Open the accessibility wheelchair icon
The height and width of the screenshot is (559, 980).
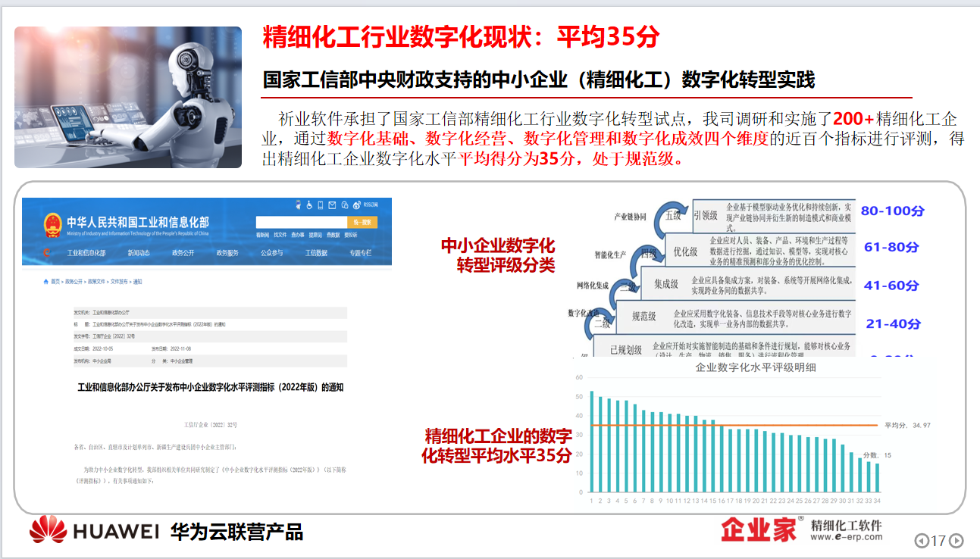308,205
